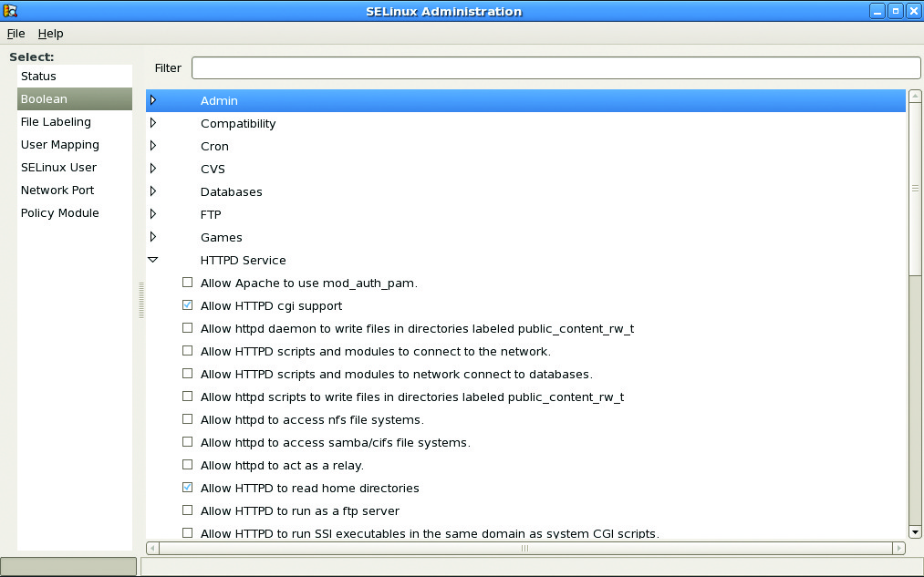The height and width of the screenshot is (577, 924).
Task: Go to Network Port section
Action: (57, 190)
